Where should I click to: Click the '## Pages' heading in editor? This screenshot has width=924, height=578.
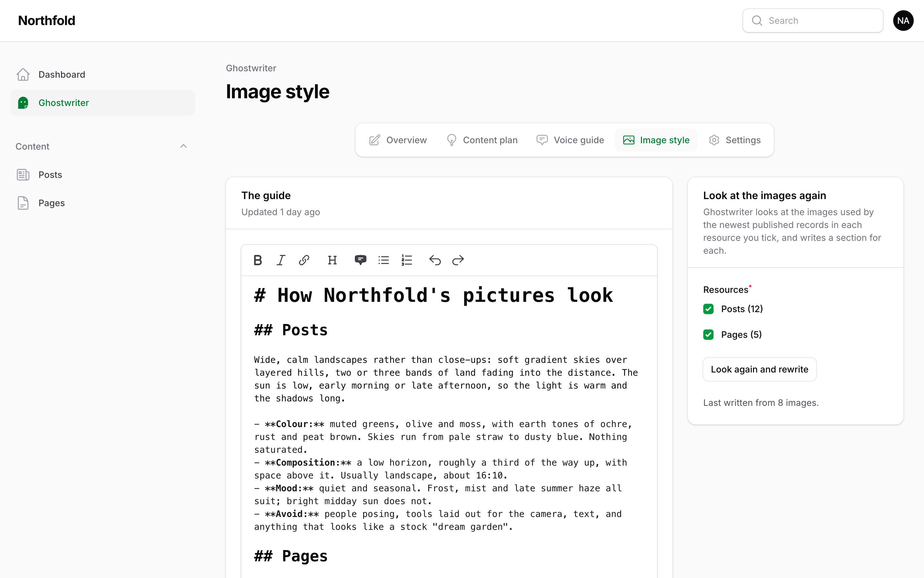291,556
